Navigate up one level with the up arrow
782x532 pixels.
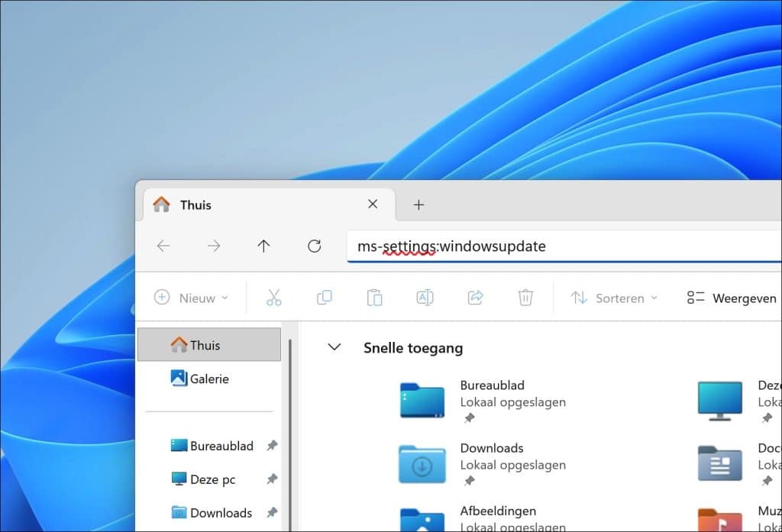pos(263,246)
